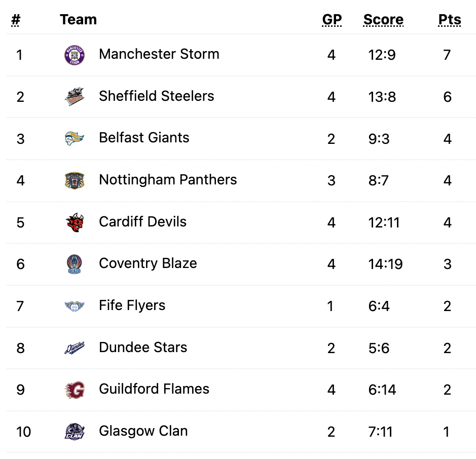The width and height of the screenshot is (476, 459).
Task: Click the Glasgow Clan team logo
Action: pyautogui.click(x=75, y=432)
